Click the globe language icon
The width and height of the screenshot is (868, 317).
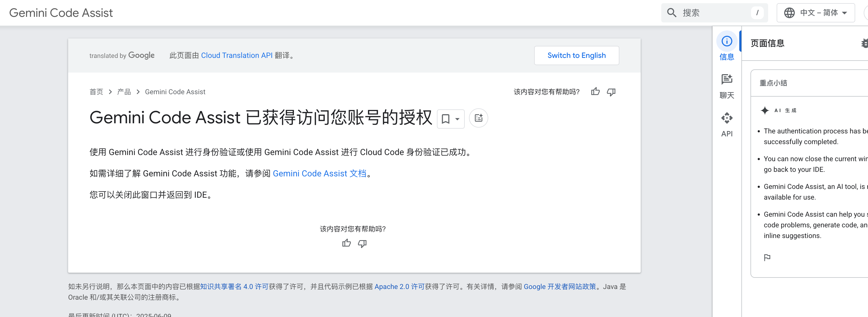789,13
